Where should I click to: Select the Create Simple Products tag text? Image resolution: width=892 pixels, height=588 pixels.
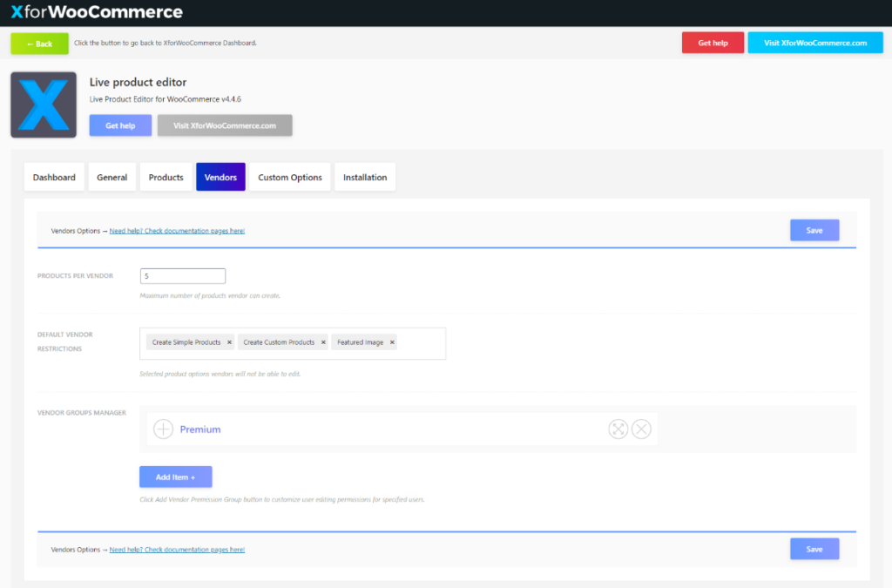(186, 342)
